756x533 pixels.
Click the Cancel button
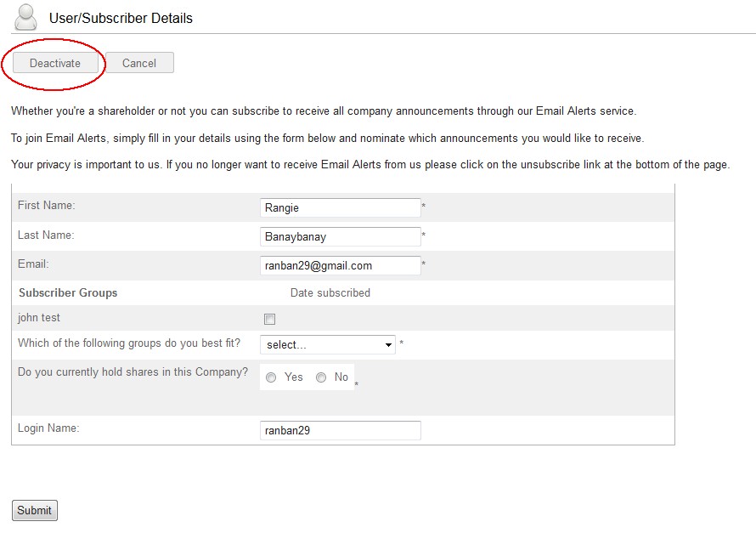(x=139, y=63)
